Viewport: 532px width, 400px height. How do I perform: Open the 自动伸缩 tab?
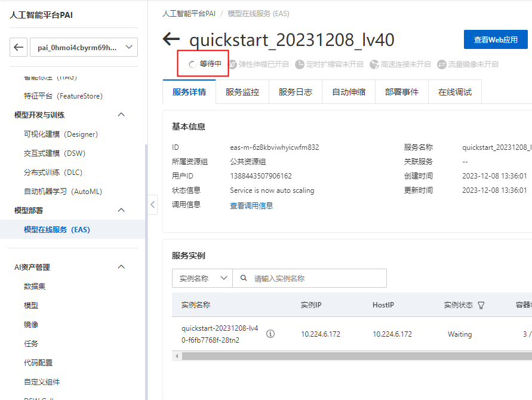point(349,92)
